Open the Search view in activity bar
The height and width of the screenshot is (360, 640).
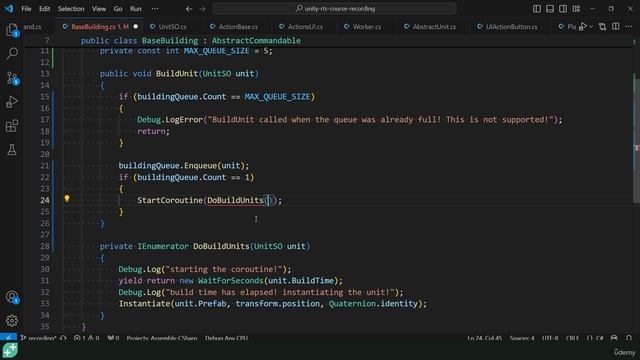pos(12,53)
